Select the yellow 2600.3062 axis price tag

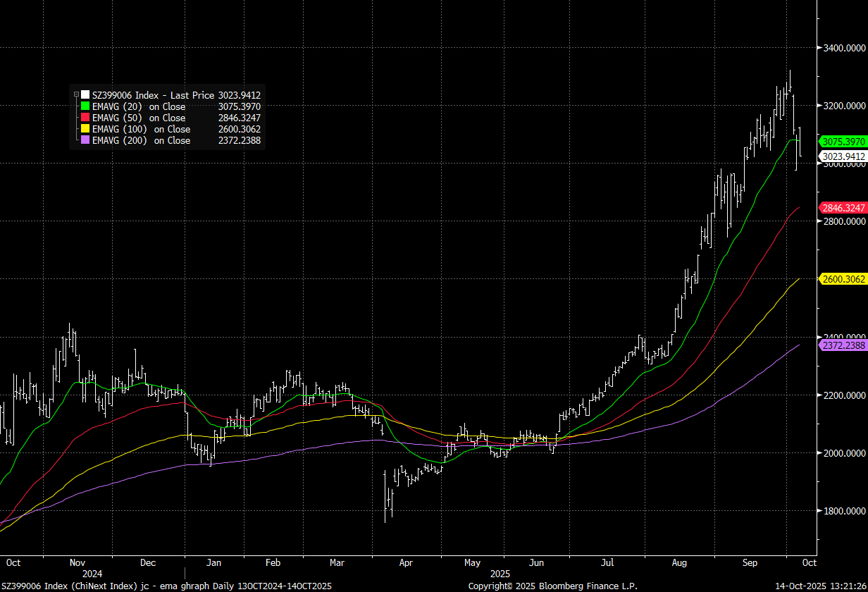(x=843, y=279)
